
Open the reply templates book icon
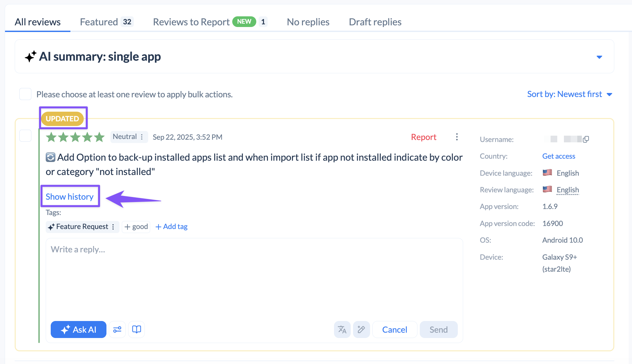tap(136, 330)
